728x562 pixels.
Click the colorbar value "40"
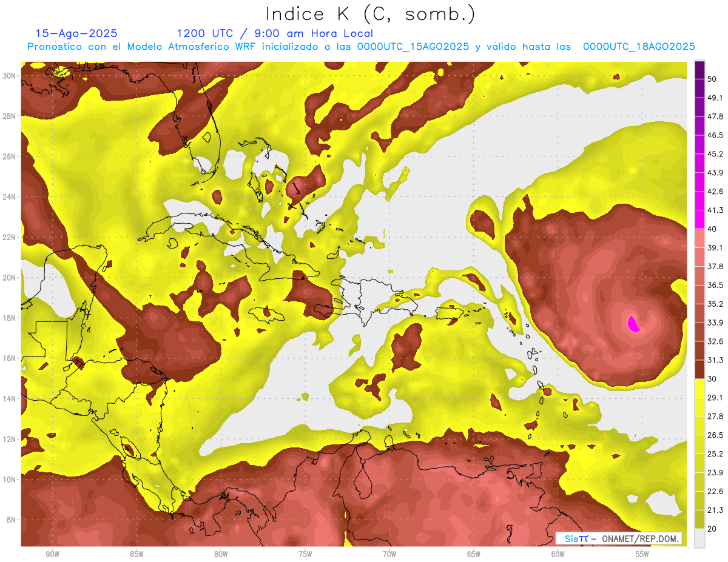click(713, 229)
